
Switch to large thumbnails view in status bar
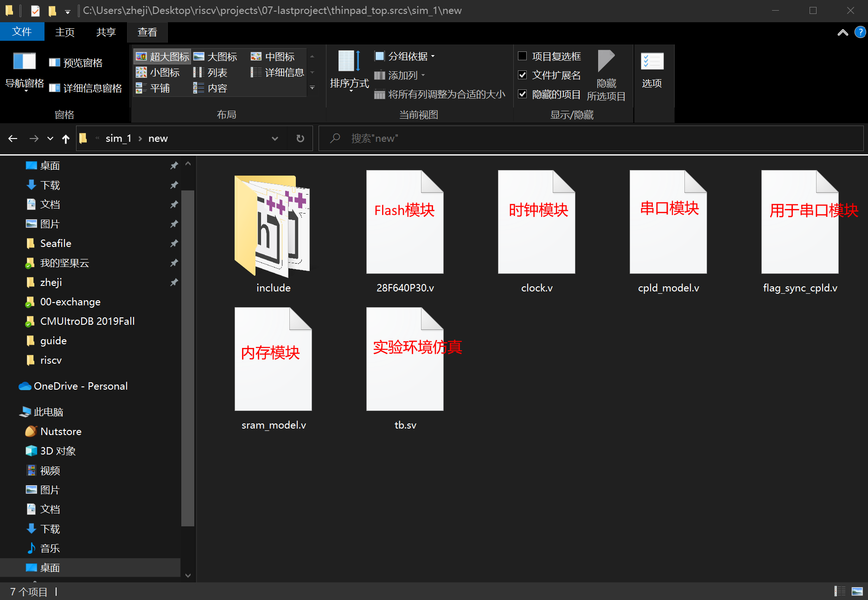pyautogui.click(x=857, y=591)
